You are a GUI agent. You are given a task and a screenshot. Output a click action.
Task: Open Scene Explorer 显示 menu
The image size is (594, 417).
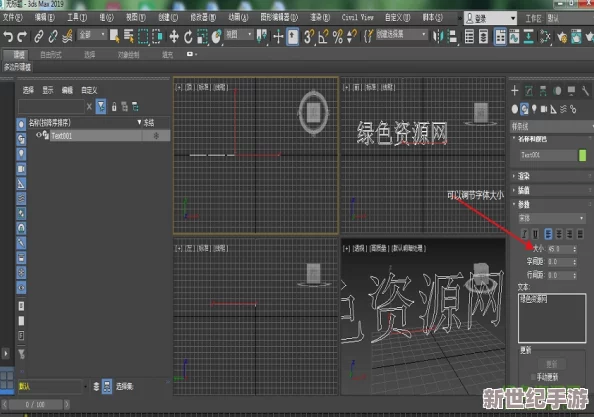(48, 90)
